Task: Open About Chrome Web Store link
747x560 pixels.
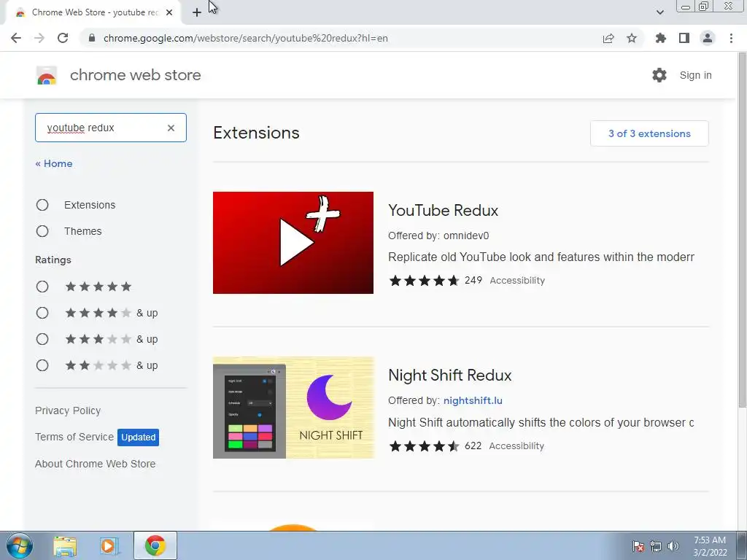Action: point(96,464)
